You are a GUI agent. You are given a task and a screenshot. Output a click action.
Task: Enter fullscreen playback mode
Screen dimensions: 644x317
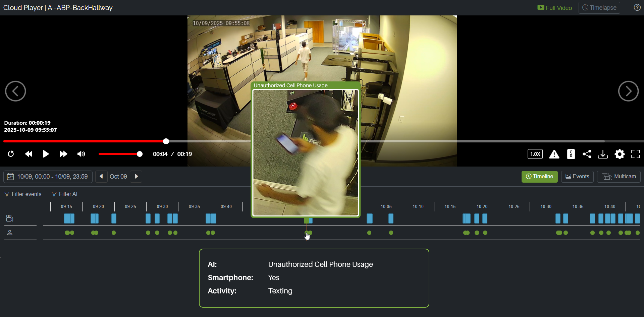point(636,154)
